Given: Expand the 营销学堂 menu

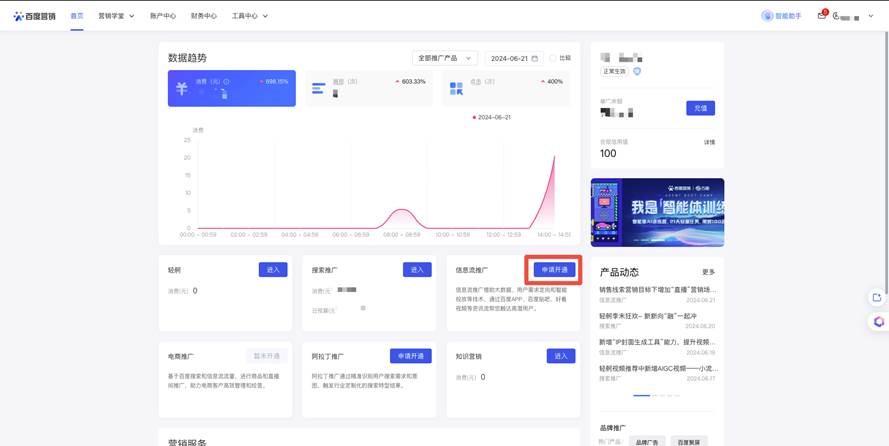Looking at the screenshot, I should point(116,16).
